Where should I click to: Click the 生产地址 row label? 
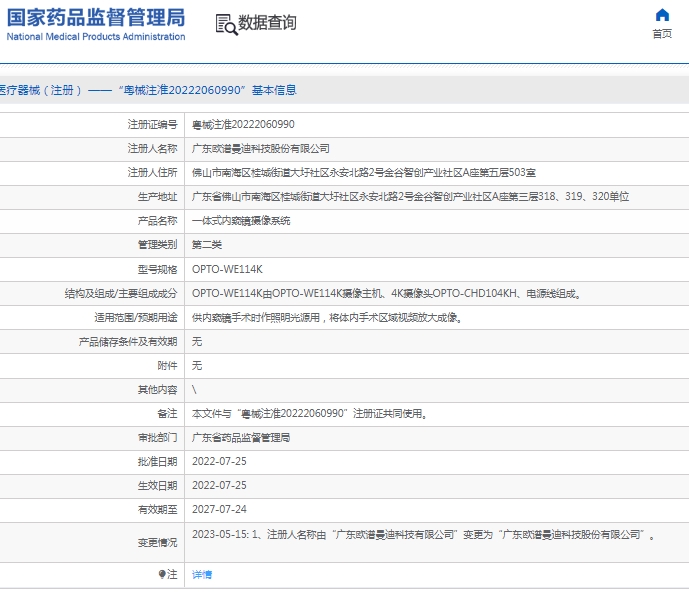[157, 196]
